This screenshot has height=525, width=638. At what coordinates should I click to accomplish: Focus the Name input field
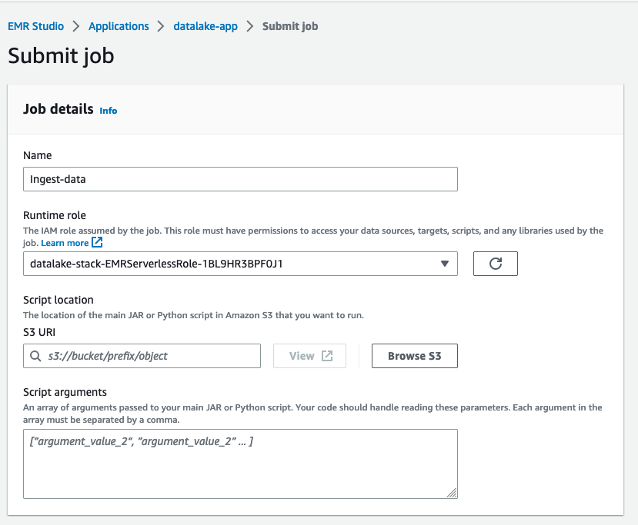pos(240,179)
